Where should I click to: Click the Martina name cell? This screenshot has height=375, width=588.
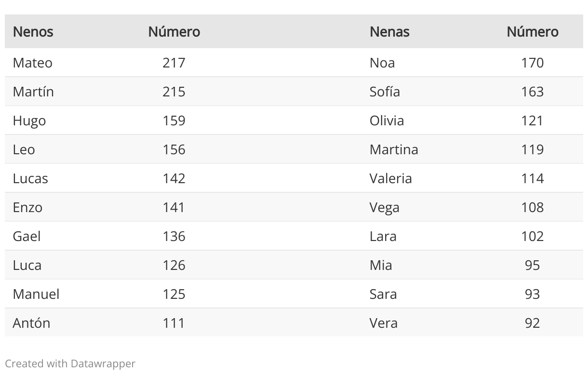point(394,149)
